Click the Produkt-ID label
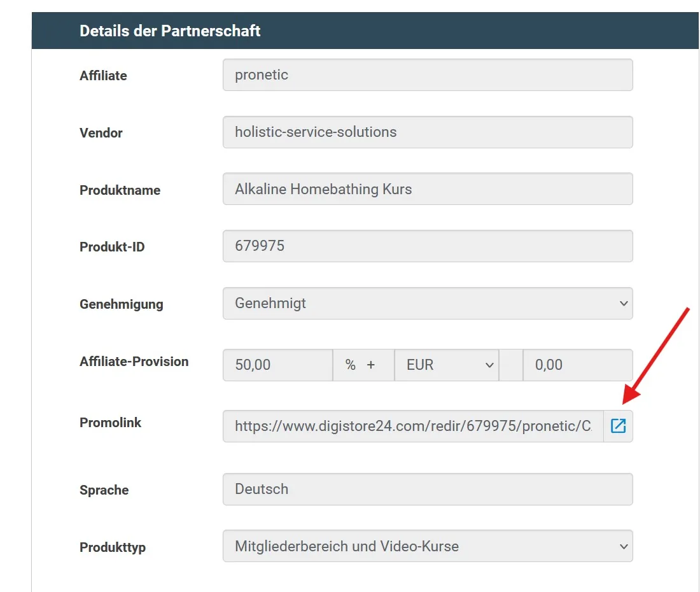 112,247
